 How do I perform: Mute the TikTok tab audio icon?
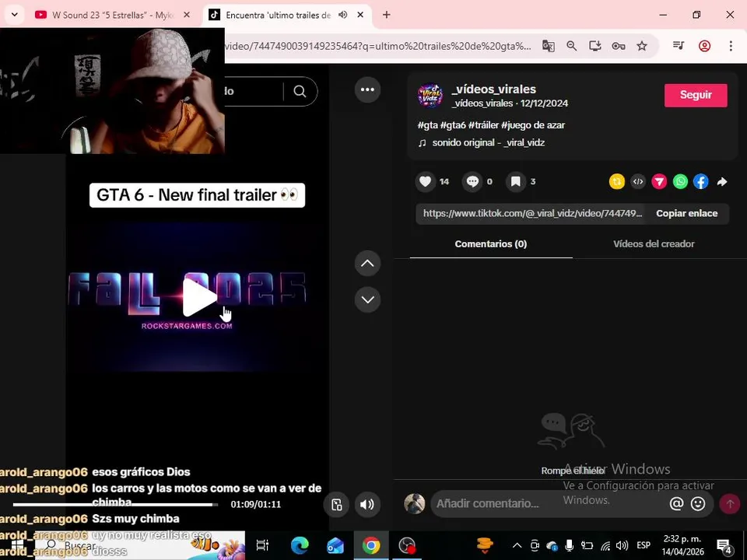pyautogui.click(x=342, y=15)
